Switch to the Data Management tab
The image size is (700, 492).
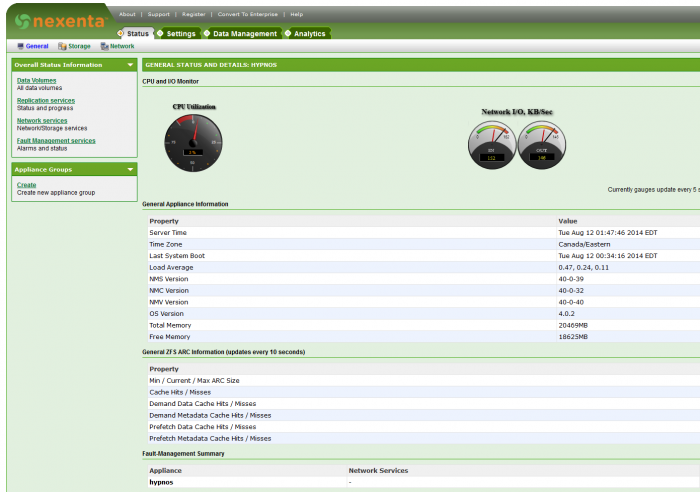point(244,33)
